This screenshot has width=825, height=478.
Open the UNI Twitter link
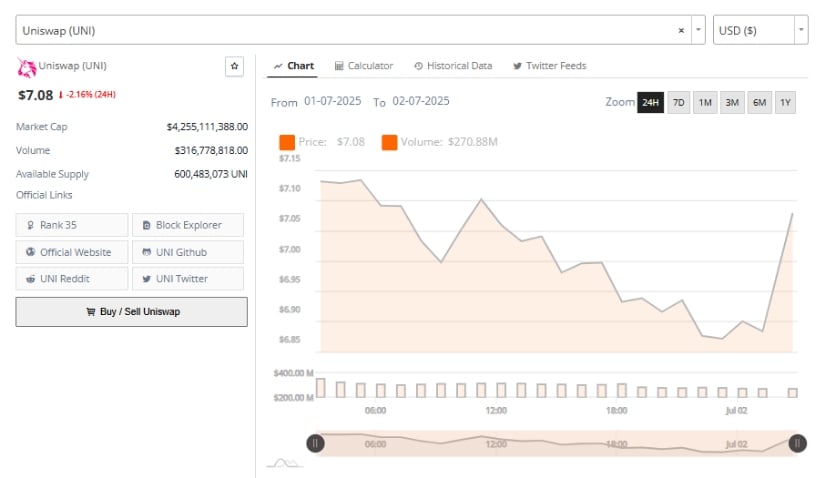tap(188, 278)
